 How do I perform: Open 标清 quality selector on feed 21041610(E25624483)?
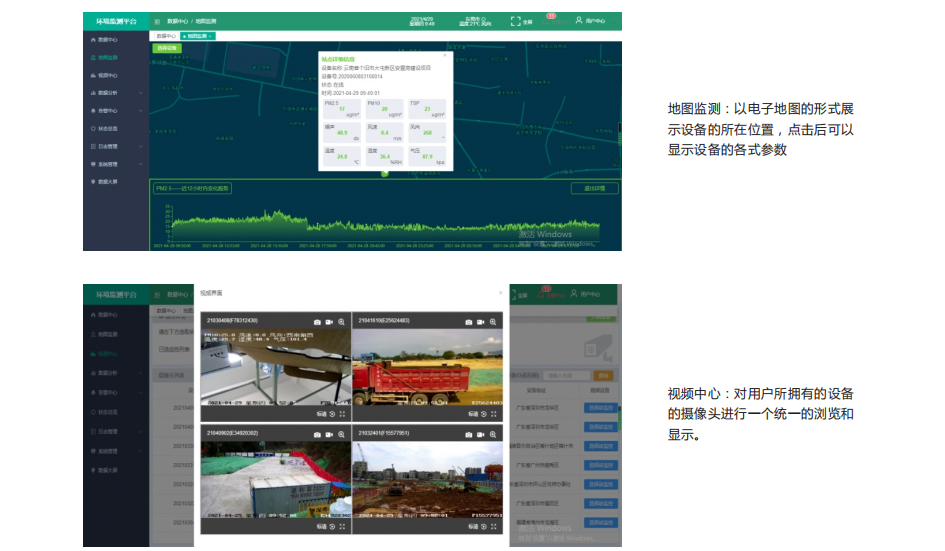pos(473,414)
